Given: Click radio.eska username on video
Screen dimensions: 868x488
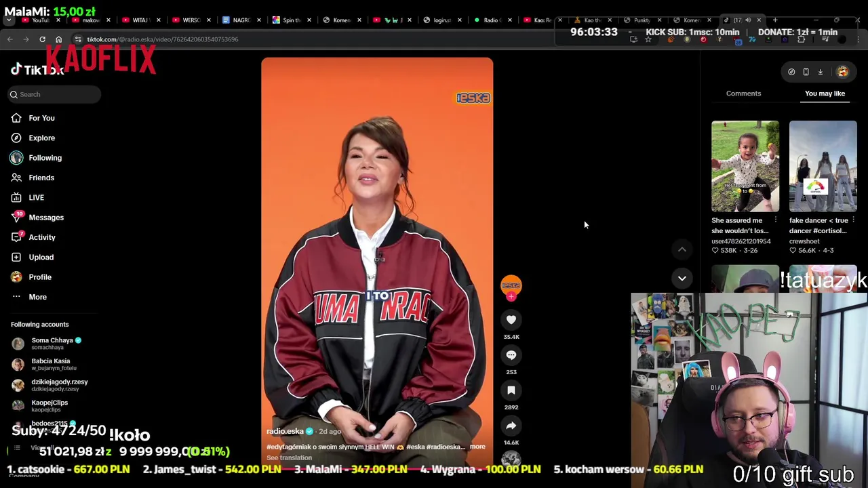Looking at the screenshot, I should [x=285, y=432].
